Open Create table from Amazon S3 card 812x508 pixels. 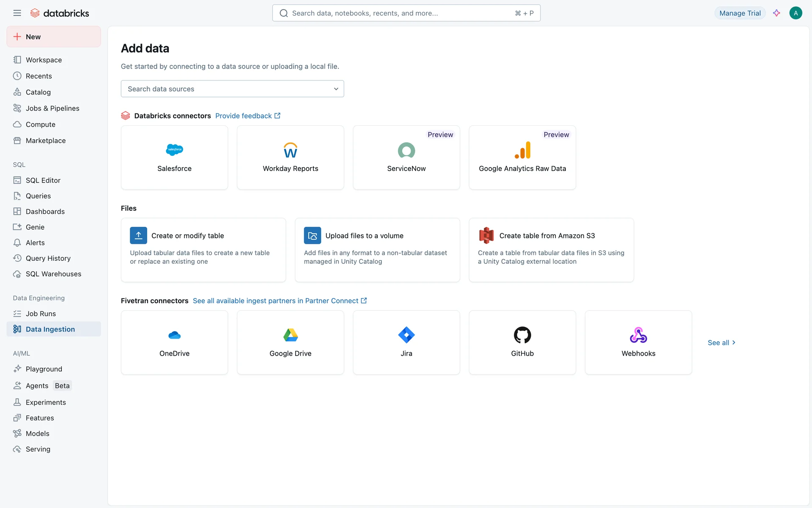[x=551, y=249]
